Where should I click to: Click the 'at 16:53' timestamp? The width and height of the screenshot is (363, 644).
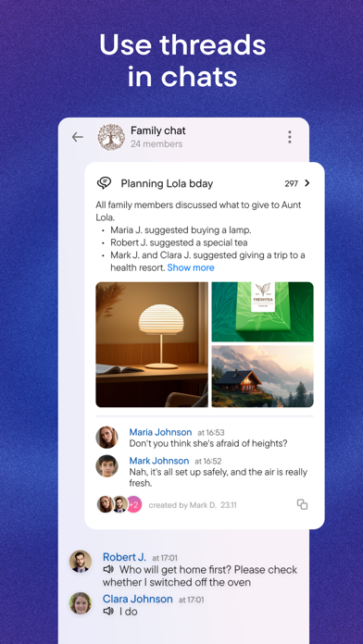coord(211,432)
